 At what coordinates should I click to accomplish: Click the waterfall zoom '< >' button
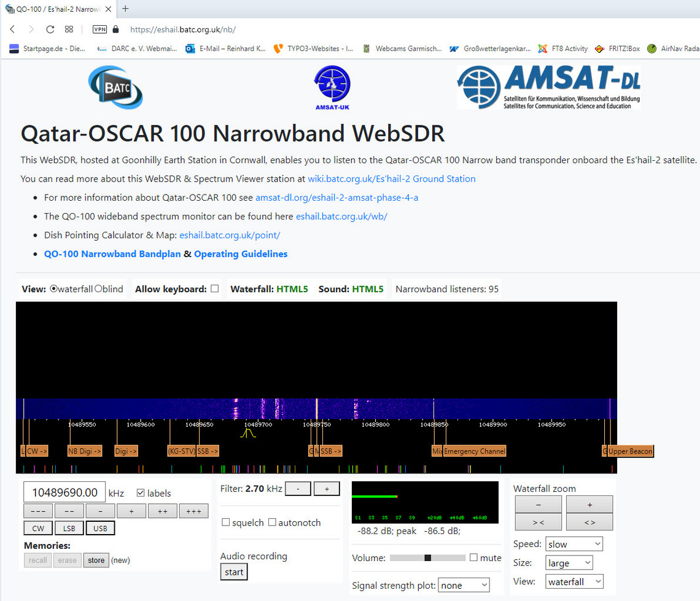tap(589, 522)
